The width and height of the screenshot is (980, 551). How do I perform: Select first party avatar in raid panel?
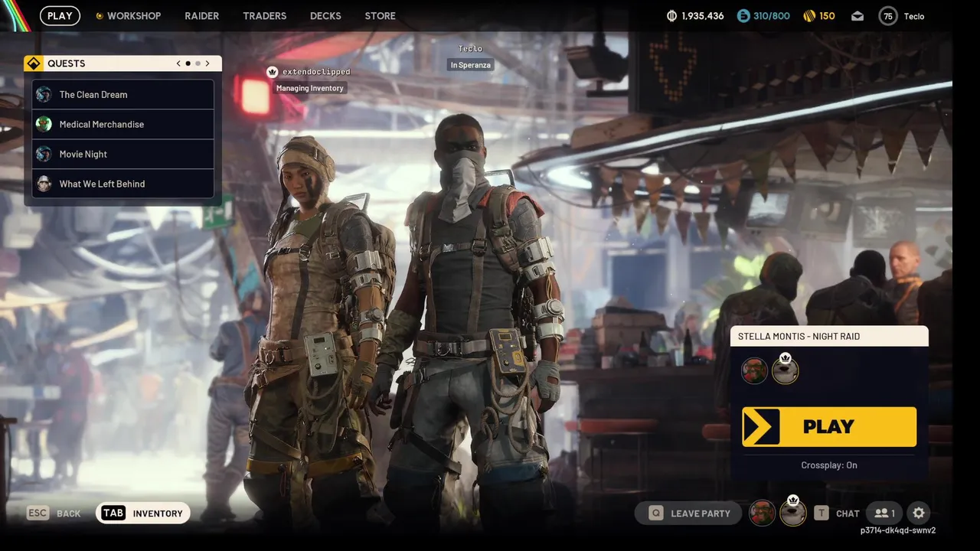coord(754,371)
